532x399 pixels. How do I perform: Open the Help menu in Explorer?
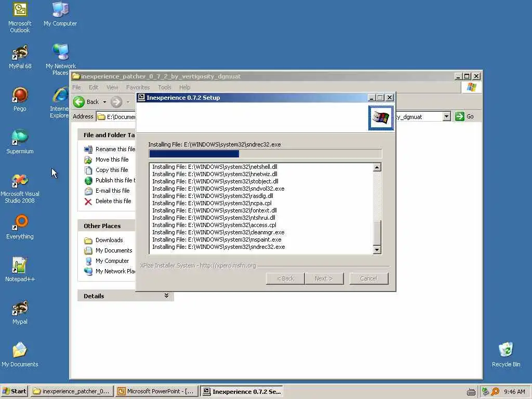pyautogui.click(x=184, y=87)
